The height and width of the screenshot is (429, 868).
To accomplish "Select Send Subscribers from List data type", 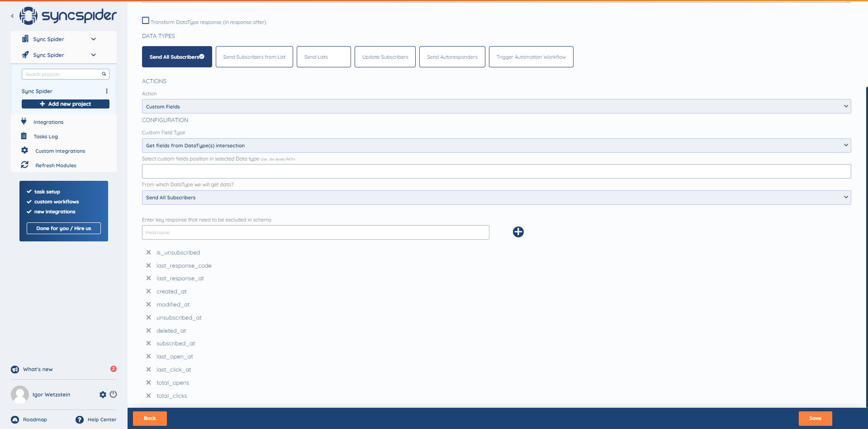I will pyautogui.click(x=254, y=57).
